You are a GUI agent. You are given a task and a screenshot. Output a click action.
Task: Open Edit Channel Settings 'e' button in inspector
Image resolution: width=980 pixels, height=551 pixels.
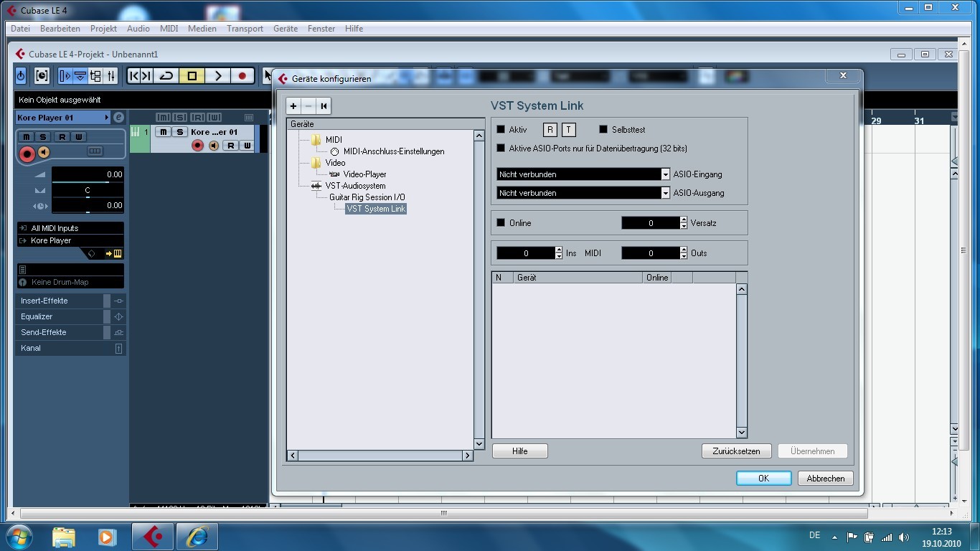pyautogui.click(x=118, y=118)
